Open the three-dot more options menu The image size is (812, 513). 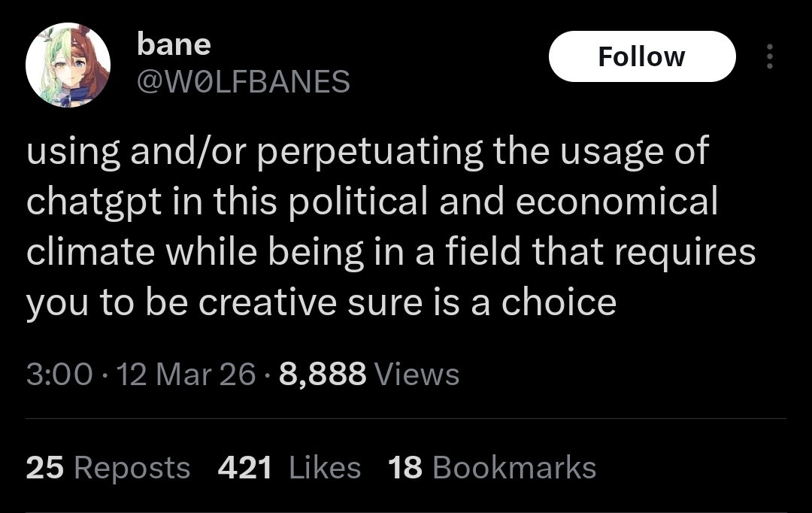point(768,57)
